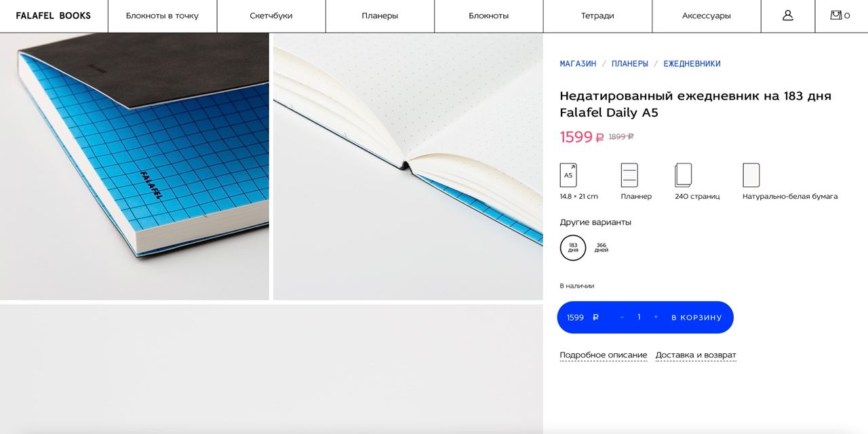This screenshot has width=868, height=434.
Task: Open blue grid cover product photo
Action: click(x=134, y=166)
